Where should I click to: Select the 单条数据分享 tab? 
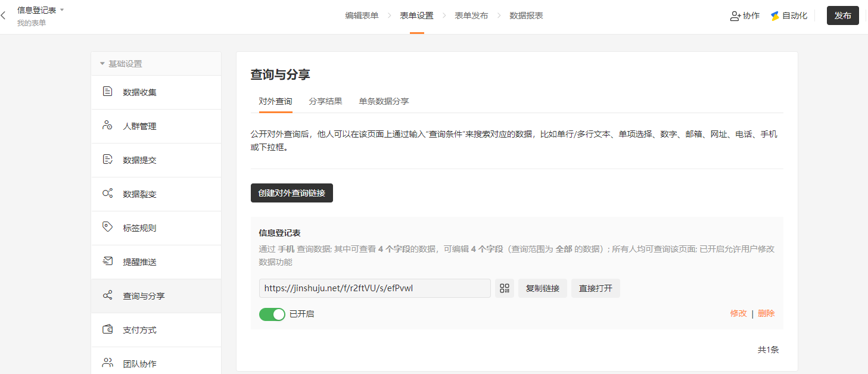tap(384, 101)
